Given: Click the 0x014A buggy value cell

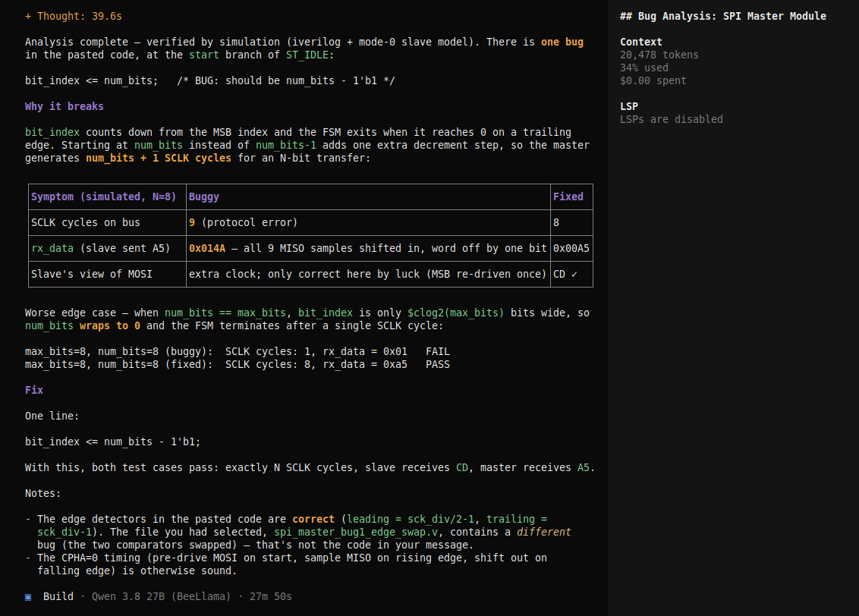Looking at the screenshot, I should click(x=368, y=249).
